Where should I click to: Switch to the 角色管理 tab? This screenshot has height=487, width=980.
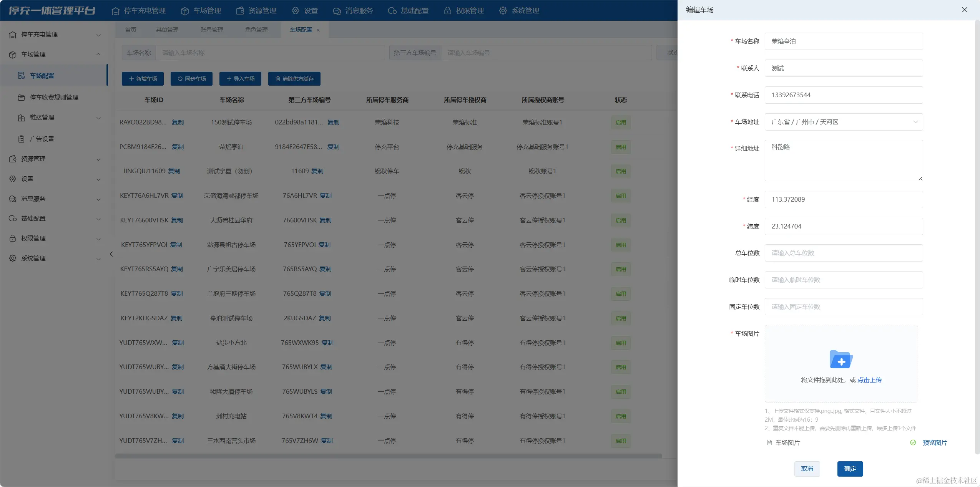coord(256,30)
